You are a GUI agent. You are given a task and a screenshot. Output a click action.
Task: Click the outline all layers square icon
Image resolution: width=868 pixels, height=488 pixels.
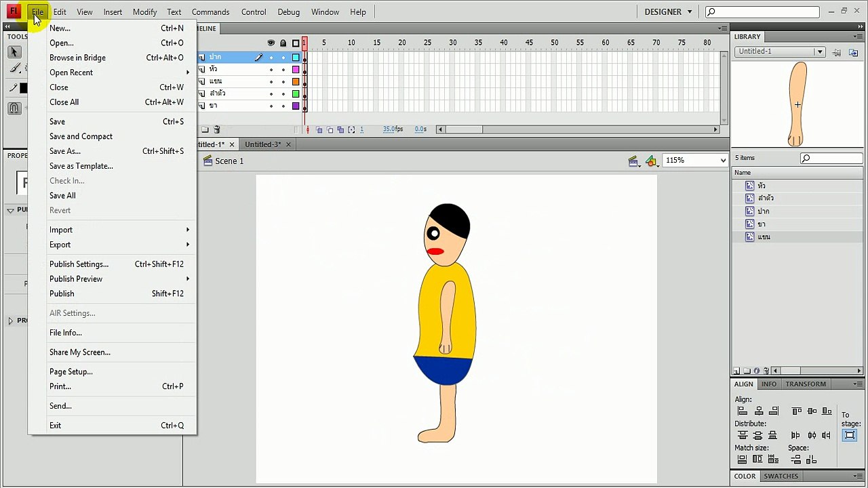click(x=296, y=43)
